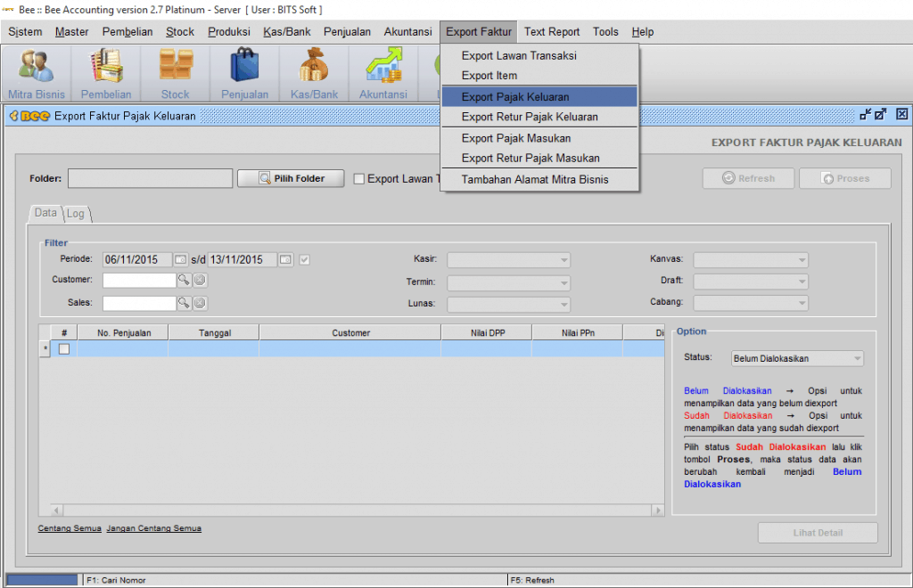Choose Export Pajak Masukan menu item

click(x=539, y=138)
